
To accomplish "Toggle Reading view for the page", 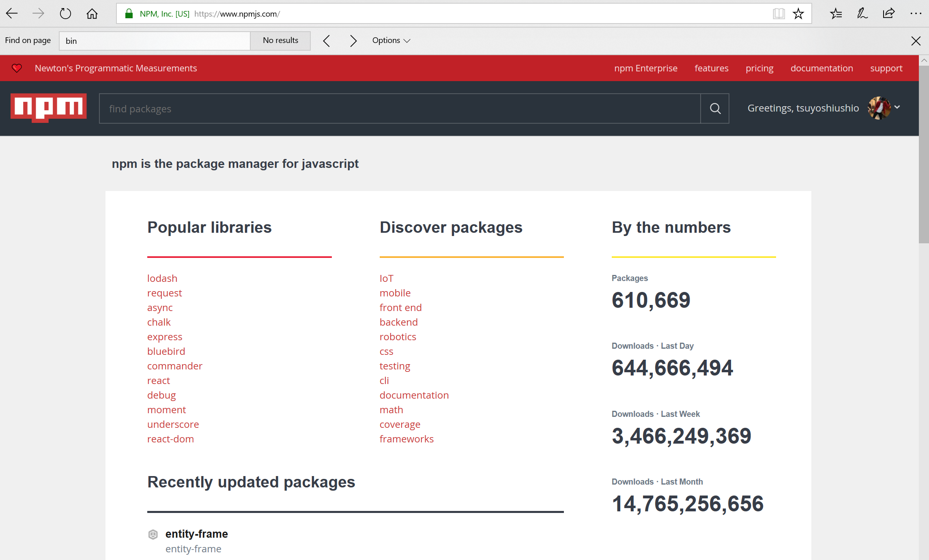I will tap(778, 13).
